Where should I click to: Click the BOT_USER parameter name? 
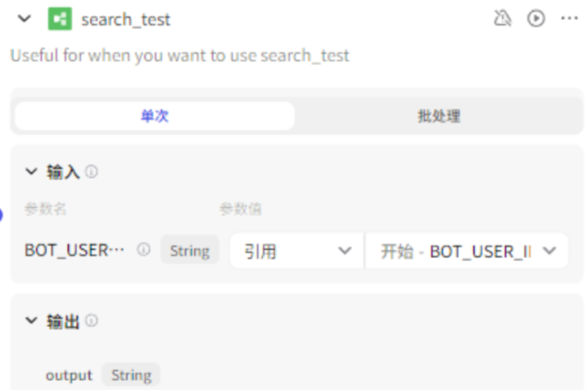(75, 251)
